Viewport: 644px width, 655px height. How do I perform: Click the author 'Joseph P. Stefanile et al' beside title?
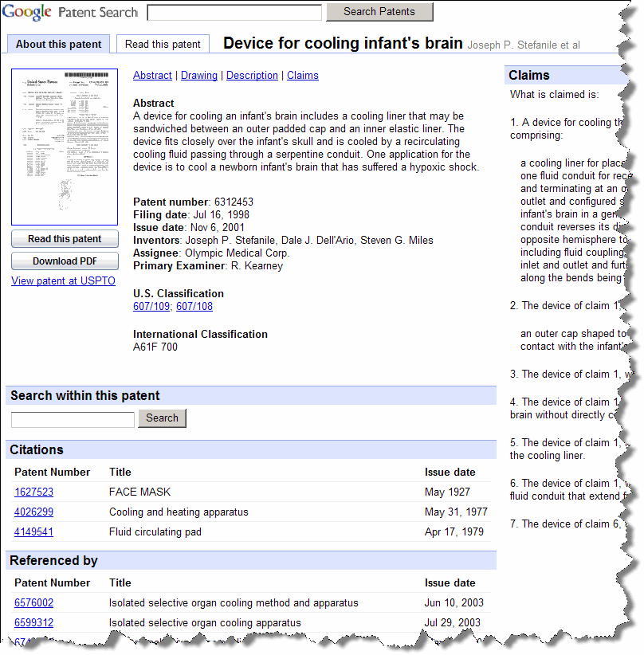523,45
